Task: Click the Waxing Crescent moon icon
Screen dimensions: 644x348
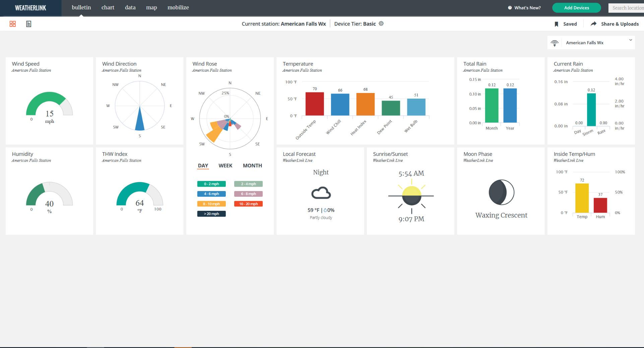Action: (x=501, y=192)
